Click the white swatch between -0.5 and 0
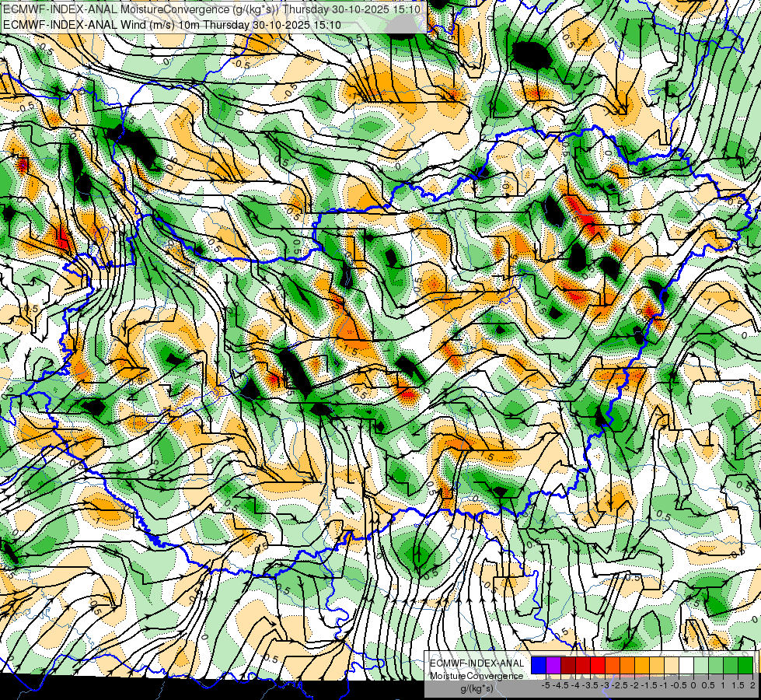This screenshot has height=700, width=761. click(x=686, y=666)
